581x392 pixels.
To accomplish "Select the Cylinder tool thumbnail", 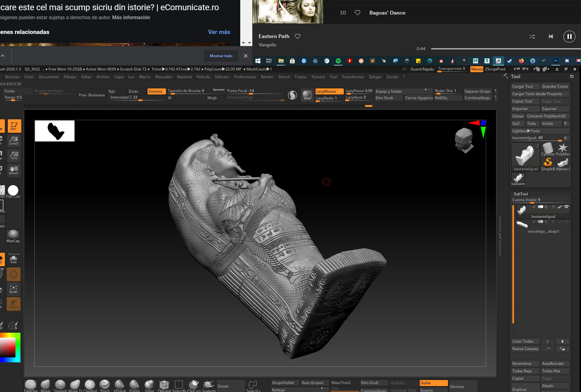I will (548, 149).
